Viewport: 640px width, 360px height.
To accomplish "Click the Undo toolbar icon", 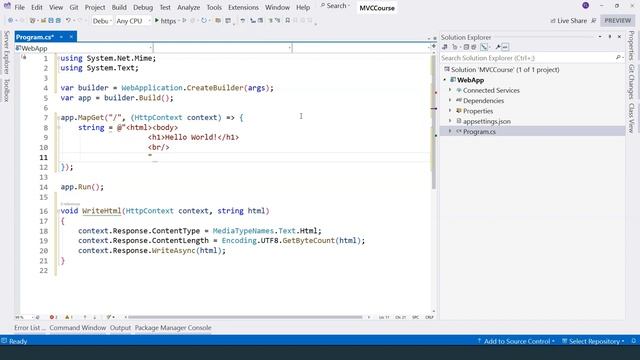I will (68, 20).
